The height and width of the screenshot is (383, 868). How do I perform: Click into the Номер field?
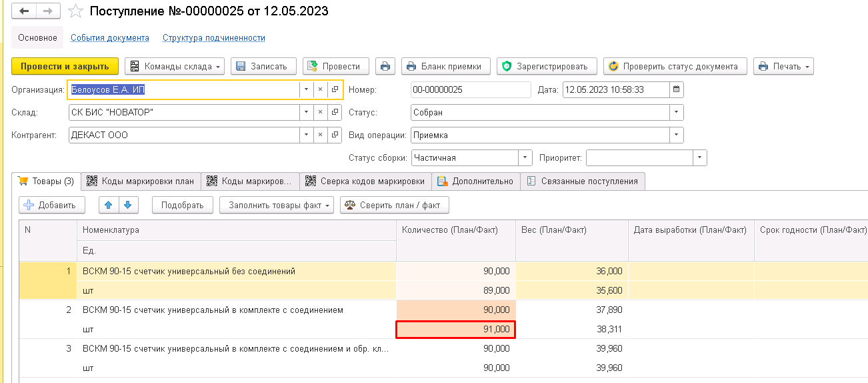pos(471,89)
